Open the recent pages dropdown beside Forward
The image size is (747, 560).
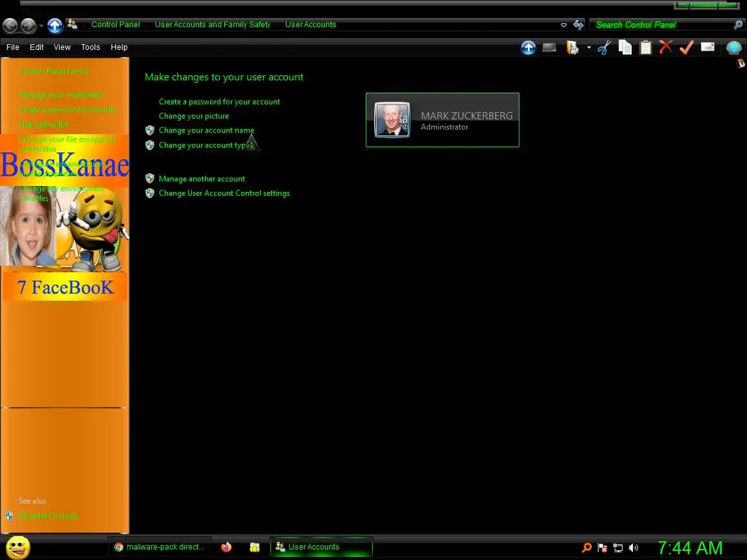pos(41,26)
